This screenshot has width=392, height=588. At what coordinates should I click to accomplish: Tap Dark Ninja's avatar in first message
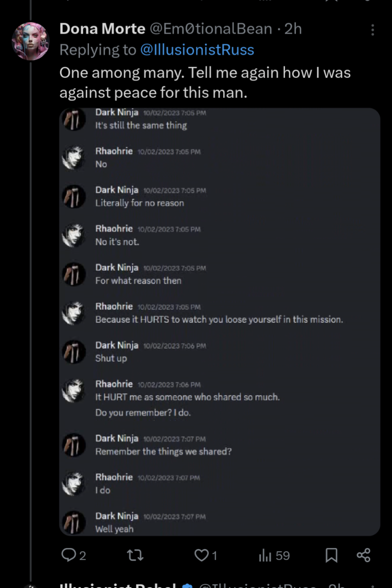click(74, 120)
